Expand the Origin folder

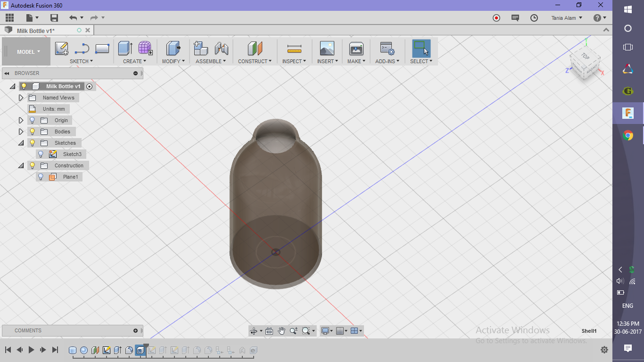click(x=21, y=120)
